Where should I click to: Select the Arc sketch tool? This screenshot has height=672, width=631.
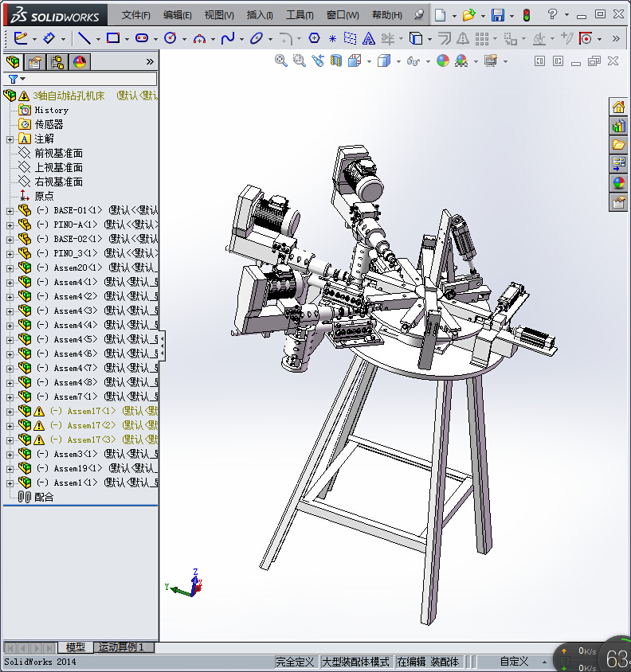point(199,39)
